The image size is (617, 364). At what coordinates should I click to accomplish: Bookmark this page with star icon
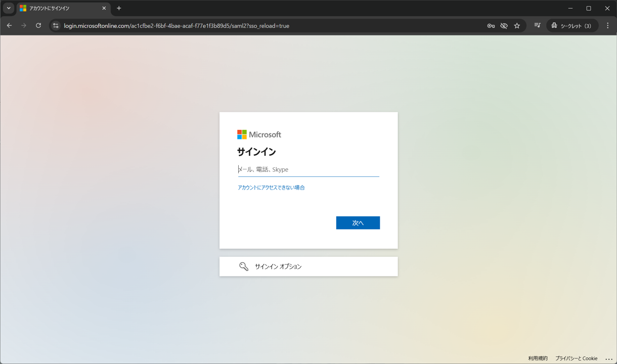517,26
